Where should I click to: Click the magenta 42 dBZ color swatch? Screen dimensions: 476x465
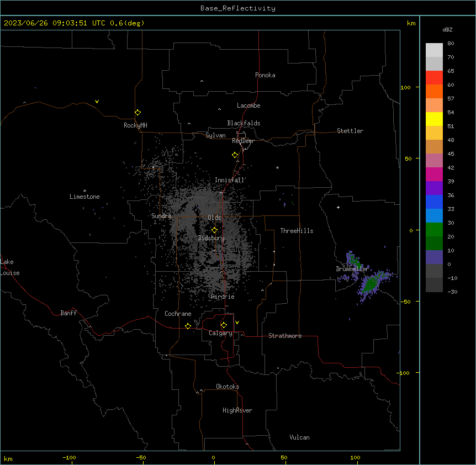[434, 174]
